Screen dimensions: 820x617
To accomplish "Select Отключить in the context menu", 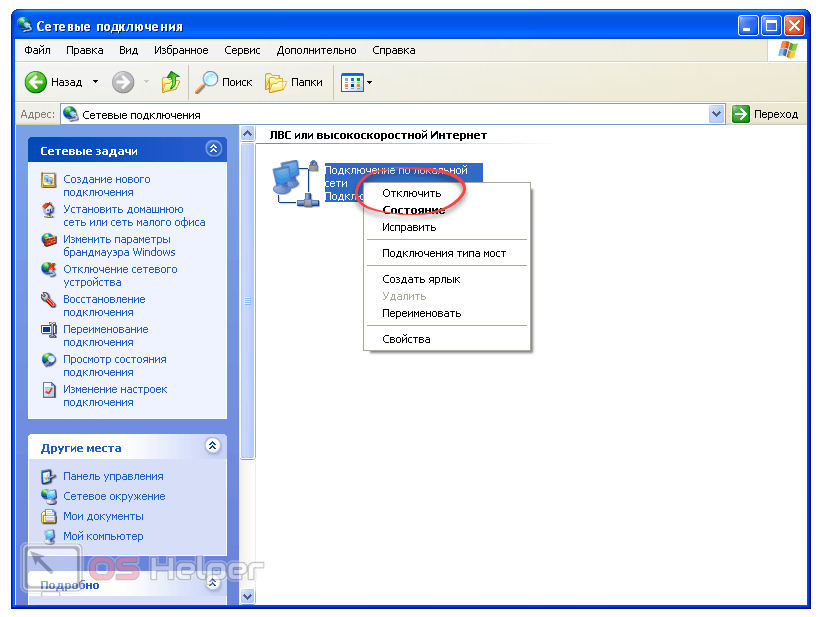I will (x=411, y=193).
